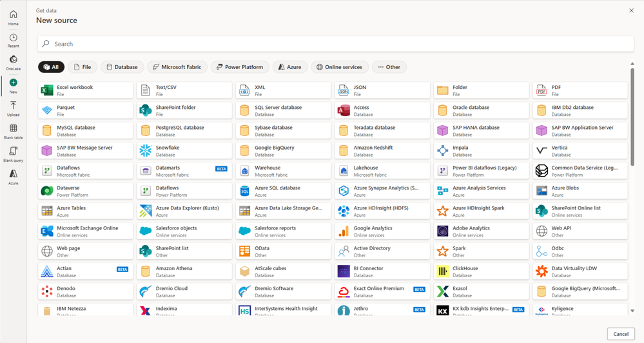Select New in the left sidebar
The image size is (644, 343).
(13, 86)
